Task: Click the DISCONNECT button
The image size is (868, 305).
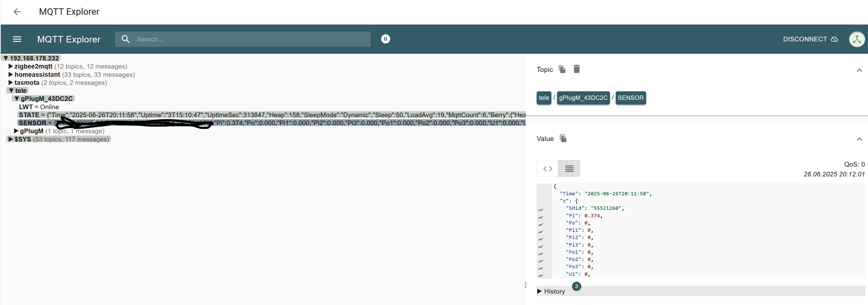Action: (810, 39)
